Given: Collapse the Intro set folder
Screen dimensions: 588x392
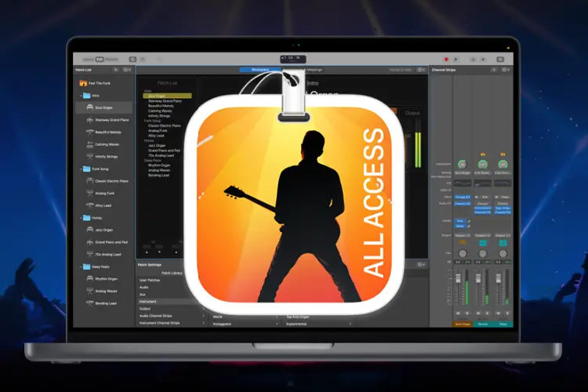Looking at the screenshot, I should pyautogui.click(x=81, y=96).
